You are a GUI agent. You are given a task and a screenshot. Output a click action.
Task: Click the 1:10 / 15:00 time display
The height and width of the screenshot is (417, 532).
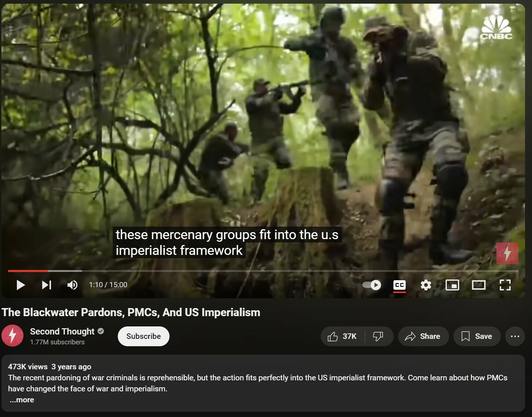coord(108,285)
